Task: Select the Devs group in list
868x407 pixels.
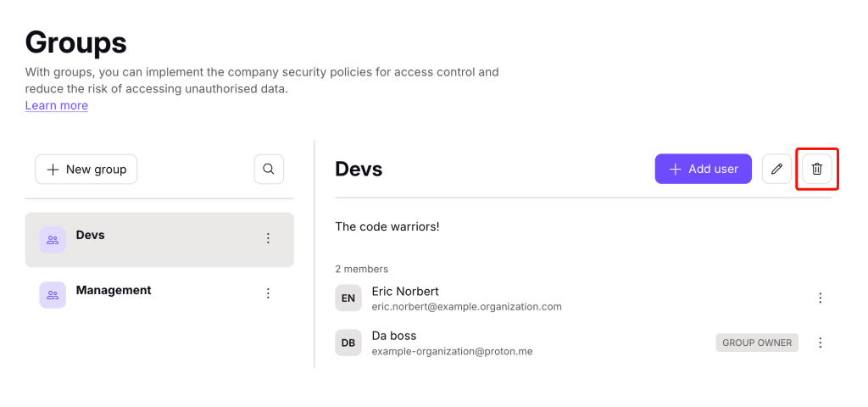Action: click(x=159, y=240)
